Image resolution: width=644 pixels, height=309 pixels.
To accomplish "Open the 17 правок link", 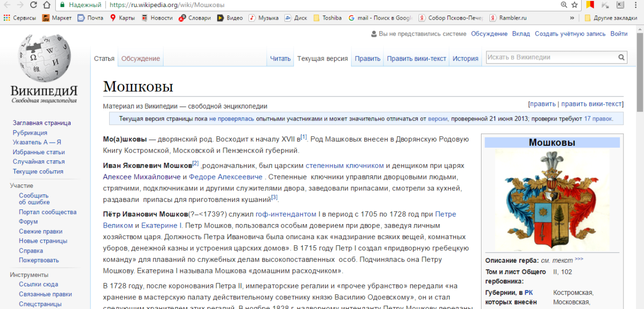I will tap(598, 119).
